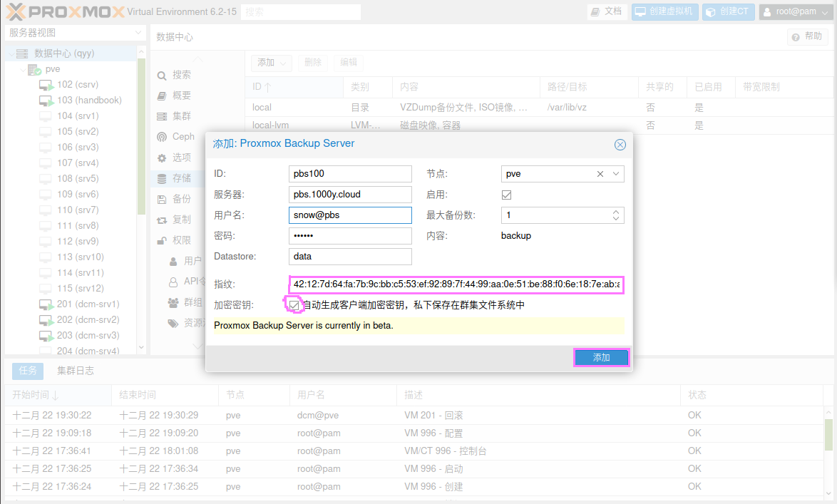Click the summary book icon in the datacenter menu

point(162,96)
